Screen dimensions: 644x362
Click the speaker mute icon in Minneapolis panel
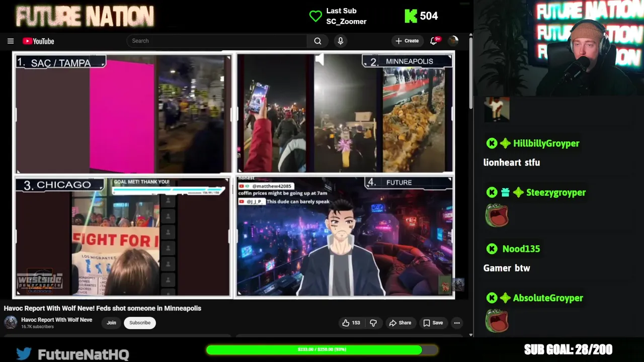[x=319, y=60]
